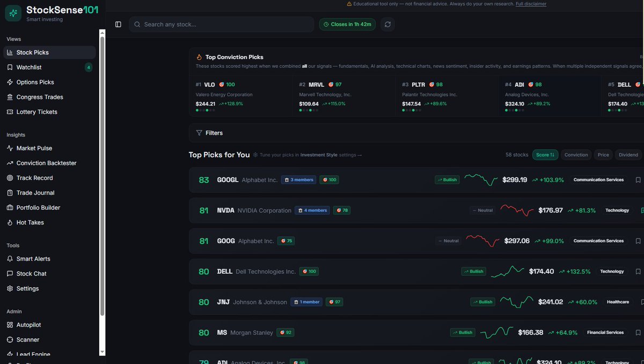Bookmark the GOOGL row
This screenshot has height=364, width=644.
pyautogui.click(x=638, y=180)
